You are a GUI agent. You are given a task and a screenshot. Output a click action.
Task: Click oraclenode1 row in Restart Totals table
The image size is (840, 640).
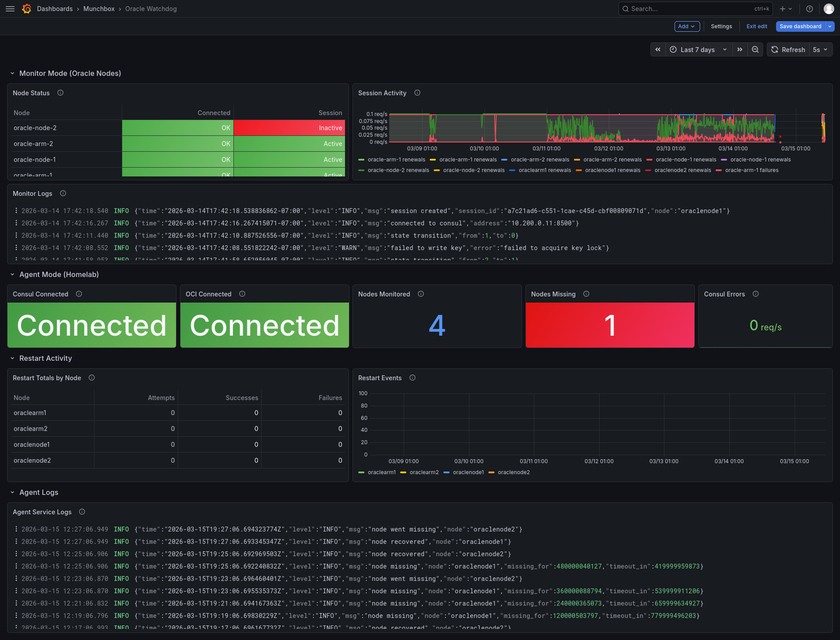click(x=178, y=445)
